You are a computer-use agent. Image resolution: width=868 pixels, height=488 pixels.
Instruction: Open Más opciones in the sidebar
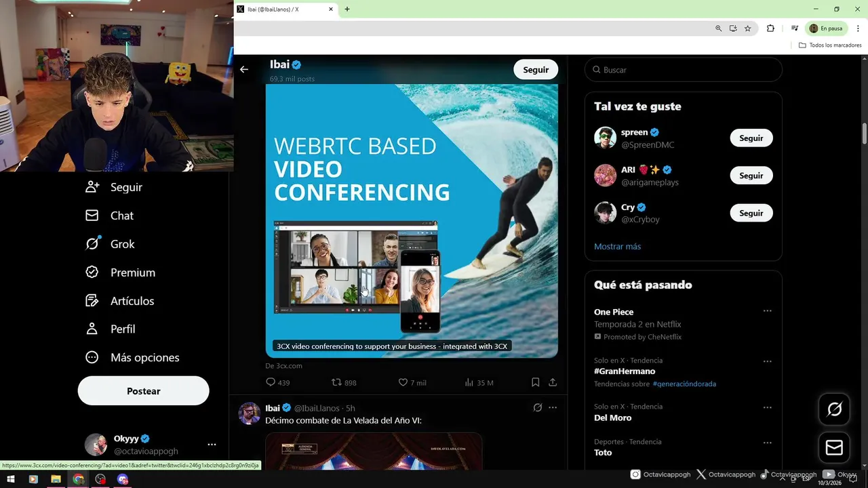coord(132,357)
